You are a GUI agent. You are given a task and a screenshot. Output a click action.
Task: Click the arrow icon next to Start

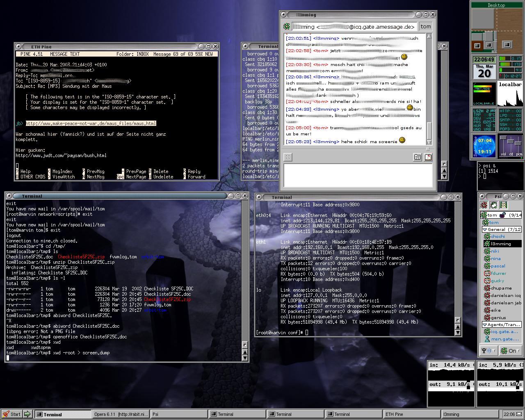[27, 414]
